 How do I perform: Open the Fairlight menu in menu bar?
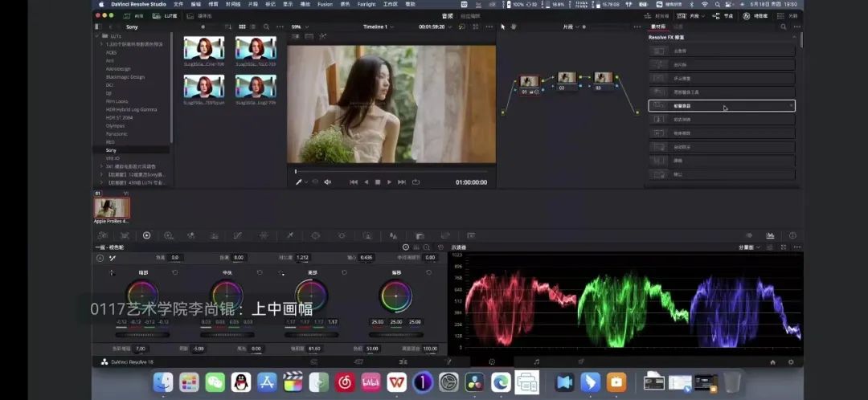[x=366, y=4]
